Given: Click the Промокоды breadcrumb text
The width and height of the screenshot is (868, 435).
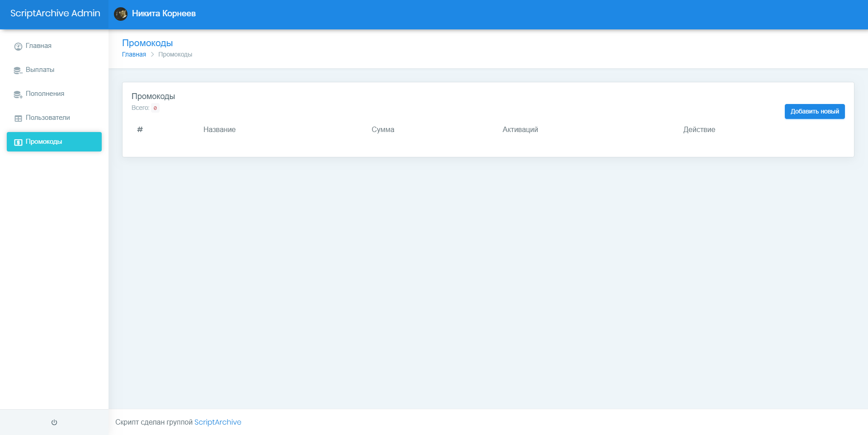Looking at the screenshot, I should (x=175, y=54).
